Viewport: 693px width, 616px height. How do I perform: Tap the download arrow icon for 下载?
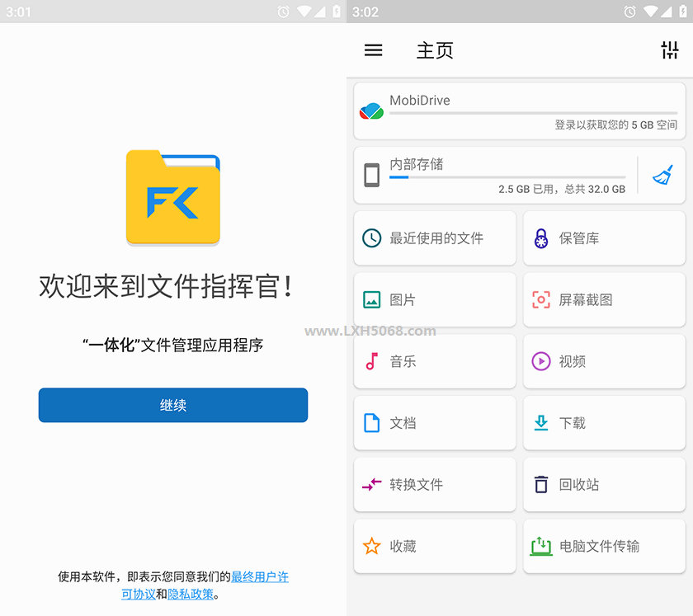pyautogui.click(x=541, y=423)
